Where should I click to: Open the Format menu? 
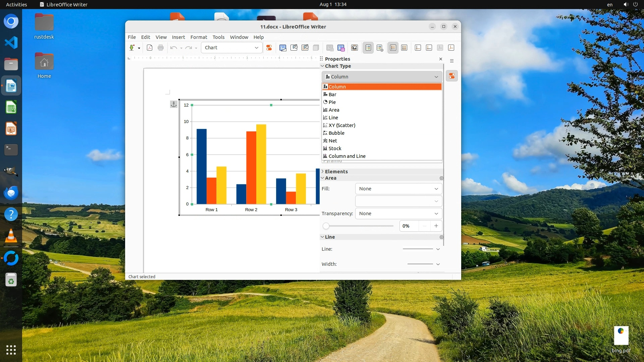[199, 37]
